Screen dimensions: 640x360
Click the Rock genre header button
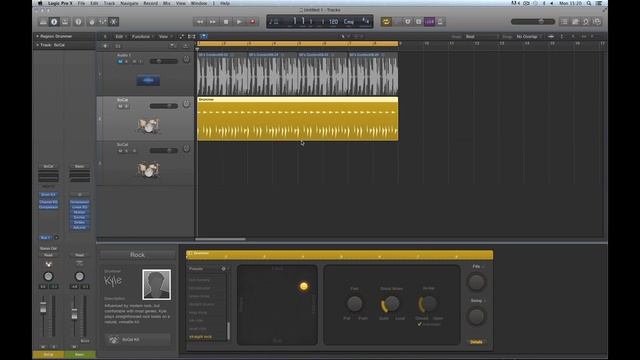tap(137, 255)
